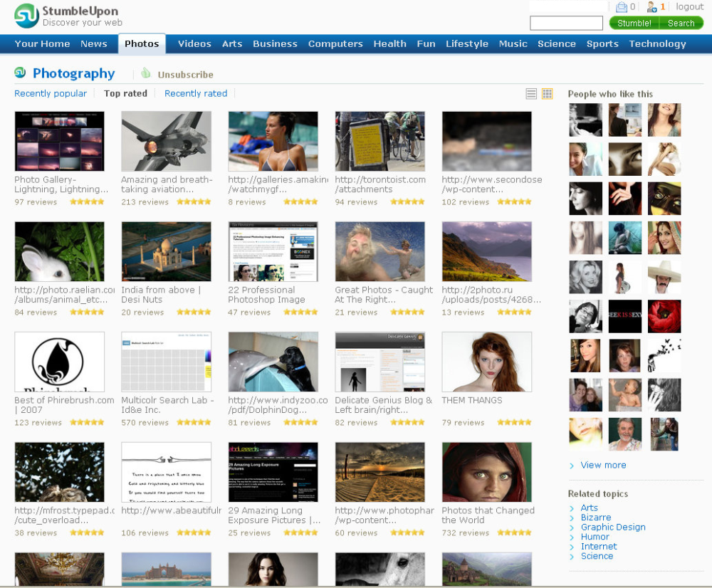Viewport: 712px width, 588px height.
Task: Switch to grid view icon
Action: click(x=547, y=93)
